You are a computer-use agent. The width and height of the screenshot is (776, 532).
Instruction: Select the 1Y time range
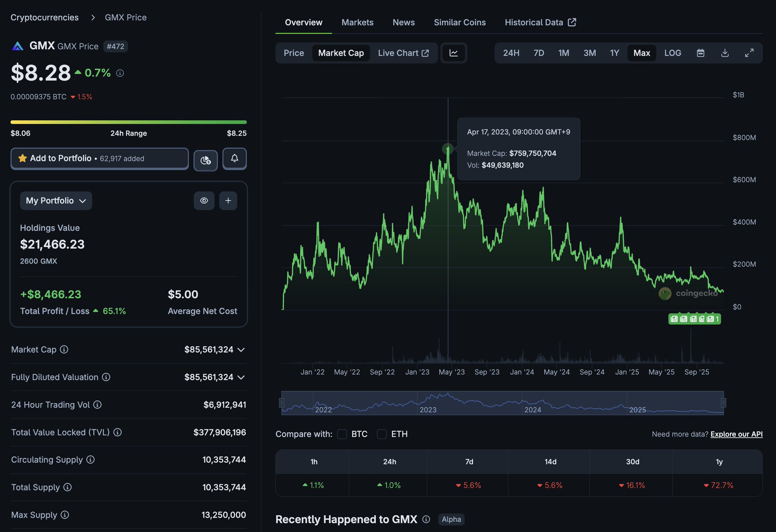point(614,53)
